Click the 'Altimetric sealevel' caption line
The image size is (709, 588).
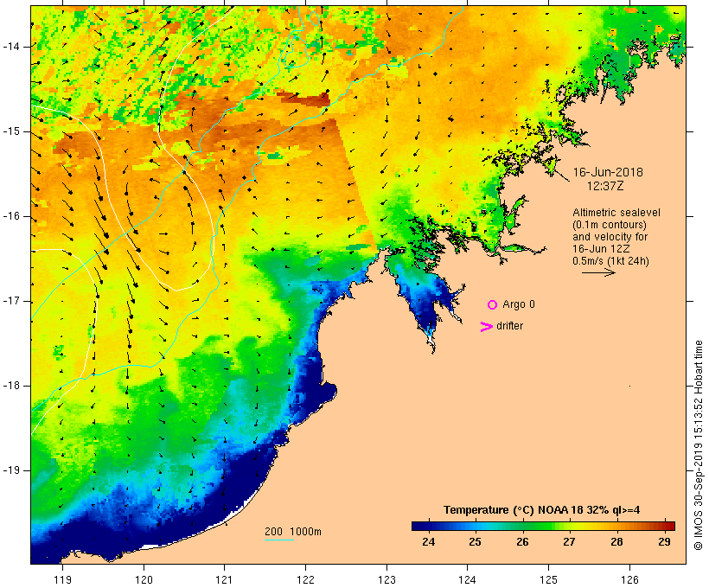click(x=616, y=213)
